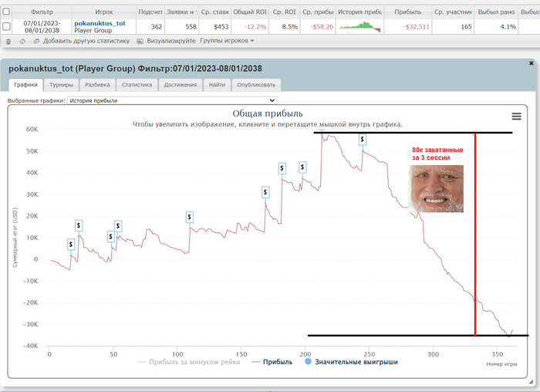The width and height of the screenshot is (540, 392).
Task: Click the 07/01/2023-08/01/2038 filter cell
Action: (42, 26)
